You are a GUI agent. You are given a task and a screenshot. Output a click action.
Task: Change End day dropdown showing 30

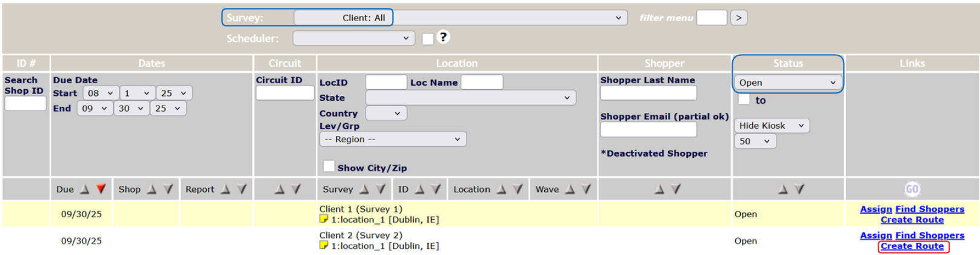[131, 108]
